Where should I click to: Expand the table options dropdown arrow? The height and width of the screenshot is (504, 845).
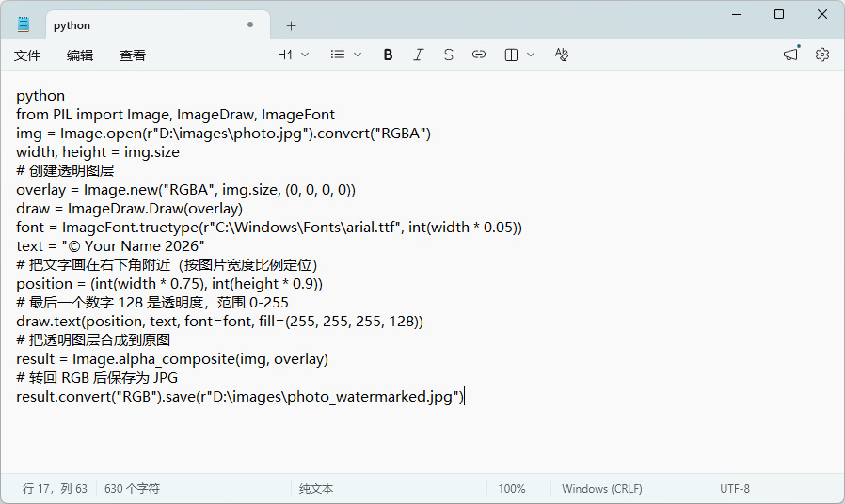pyautogui.click(x=531, y=55)
